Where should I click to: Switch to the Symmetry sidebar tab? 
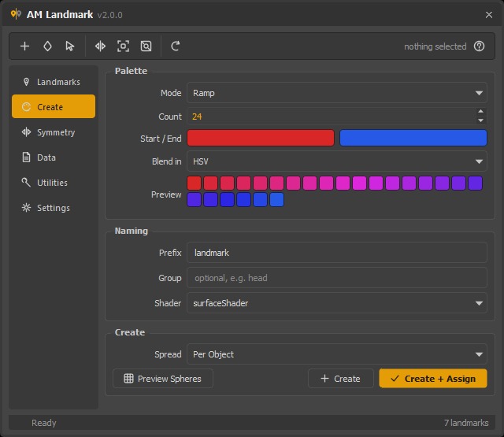pos(54,132)
